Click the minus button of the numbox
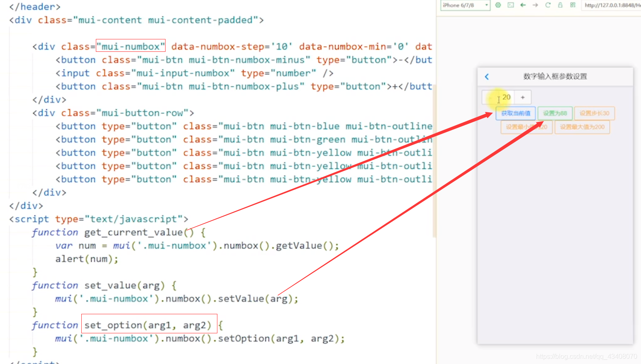 [x=490, y=97]
